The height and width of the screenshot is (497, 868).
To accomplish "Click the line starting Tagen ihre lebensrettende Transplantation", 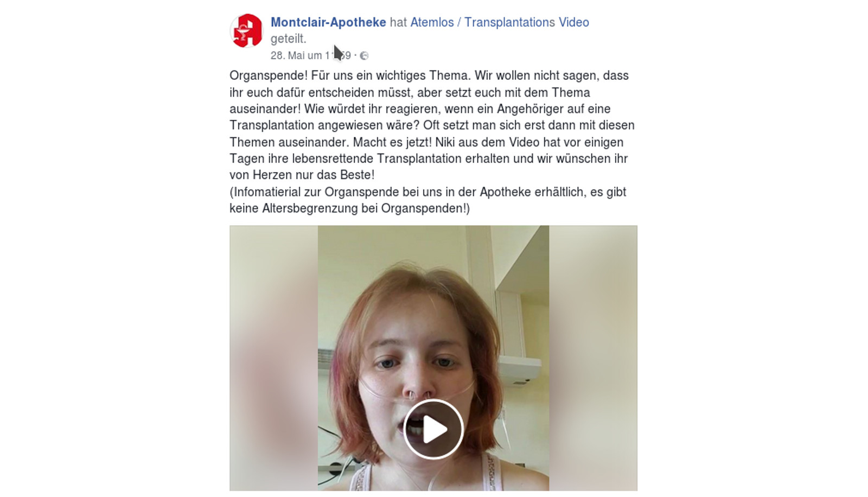I will (x=429, y=158).
